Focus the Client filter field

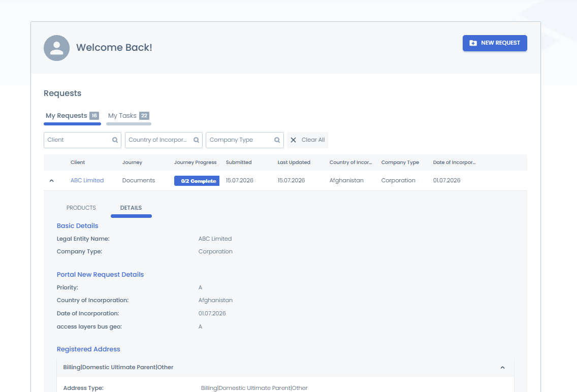(82, 140)
